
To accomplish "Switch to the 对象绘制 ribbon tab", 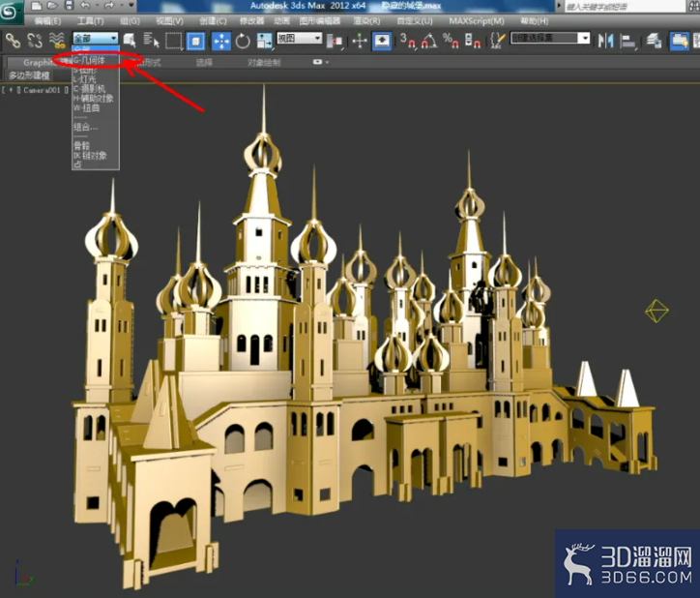I will click(264, 63).
